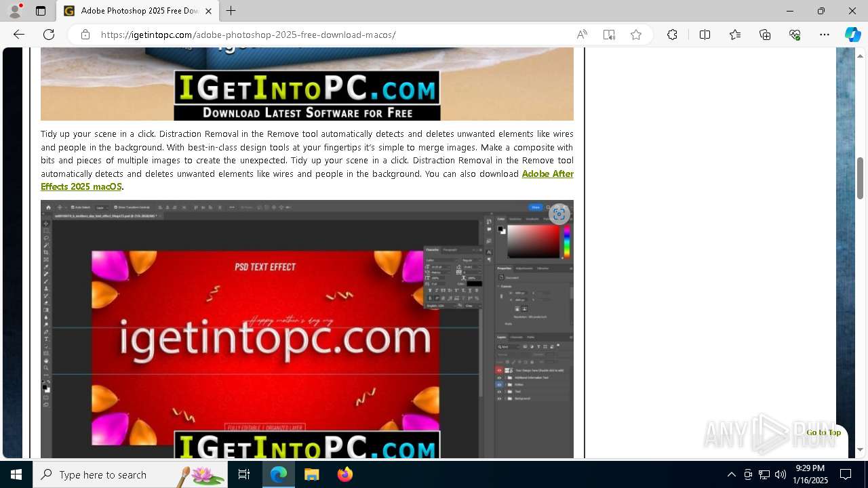Open the clock showing 9:29 PM
The width and height of the screenshot is (868, 488).
tap(810, 474)
